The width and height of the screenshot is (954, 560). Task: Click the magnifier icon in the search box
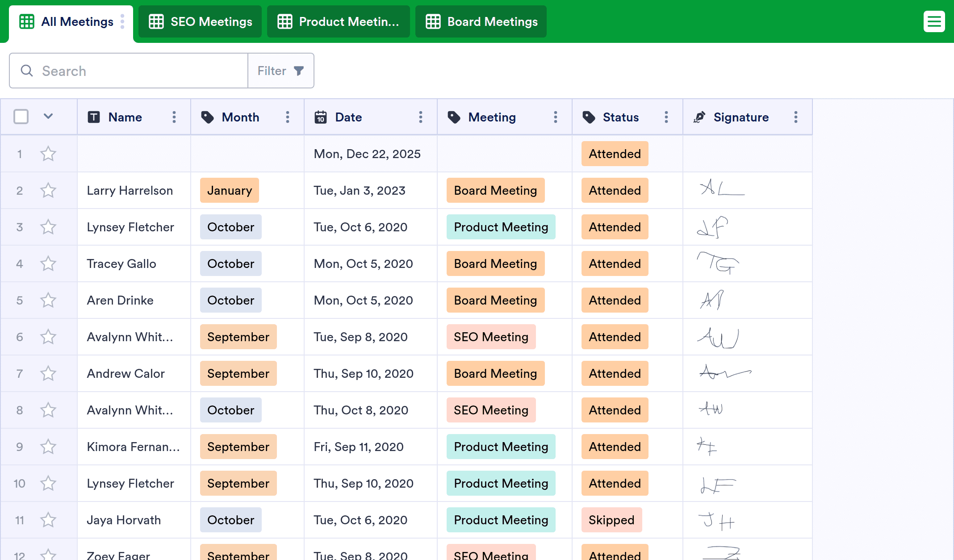point(27,71)
